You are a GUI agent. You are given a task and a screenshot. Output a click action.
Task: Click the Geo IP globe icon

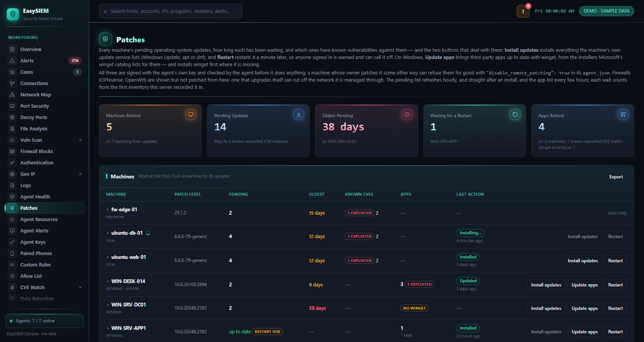click(12, 174)
